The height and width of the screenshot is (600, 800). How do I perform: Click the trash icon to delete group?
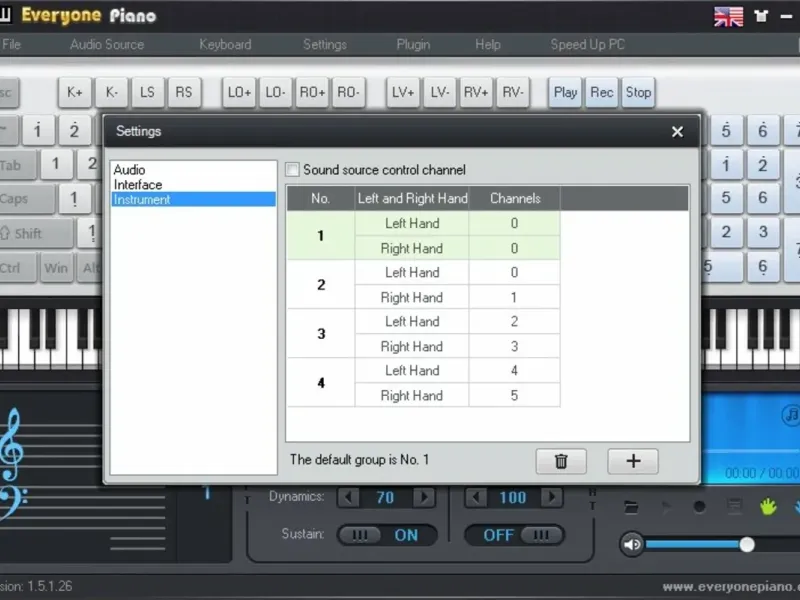pos(561,461)
